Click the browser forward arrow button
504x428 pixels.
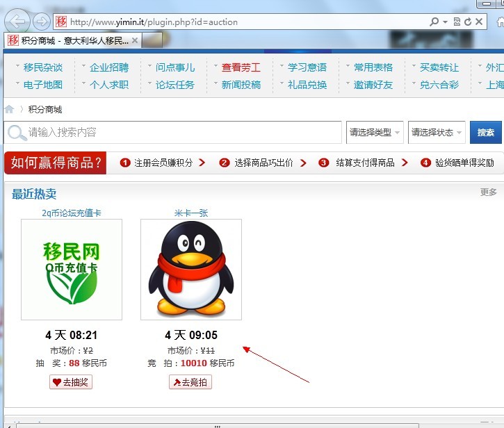pos(42,22)
